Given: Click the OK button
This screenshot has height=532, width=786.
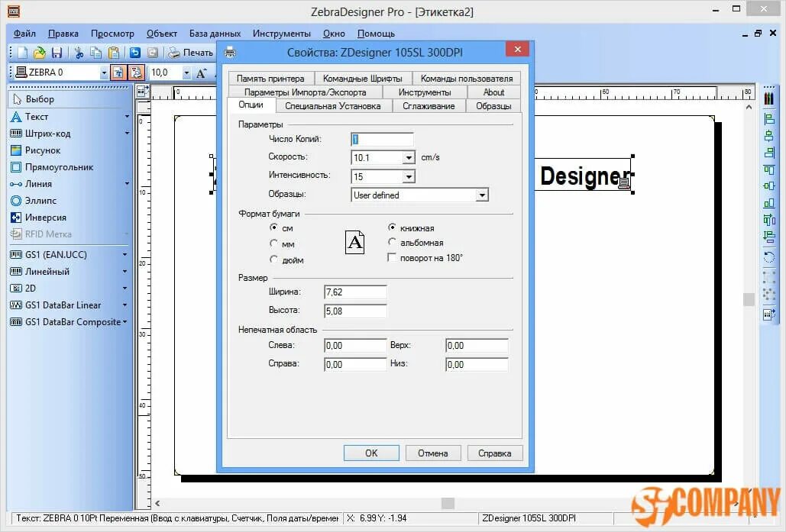Looking at the screenshot, I should click(371, 453).
